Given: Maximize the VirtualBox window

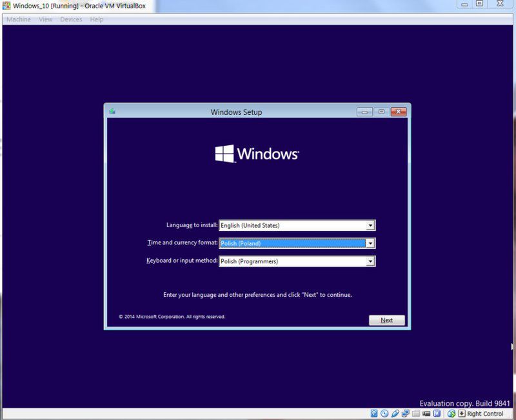Looking at the screenshot, I should [x=480, y=4].
